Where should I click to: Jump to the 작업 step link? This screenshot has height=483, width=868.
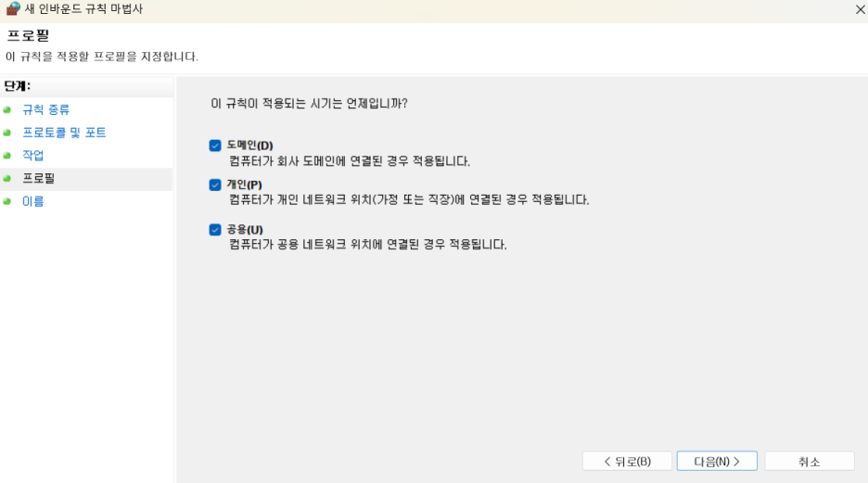tap(33, 156)
